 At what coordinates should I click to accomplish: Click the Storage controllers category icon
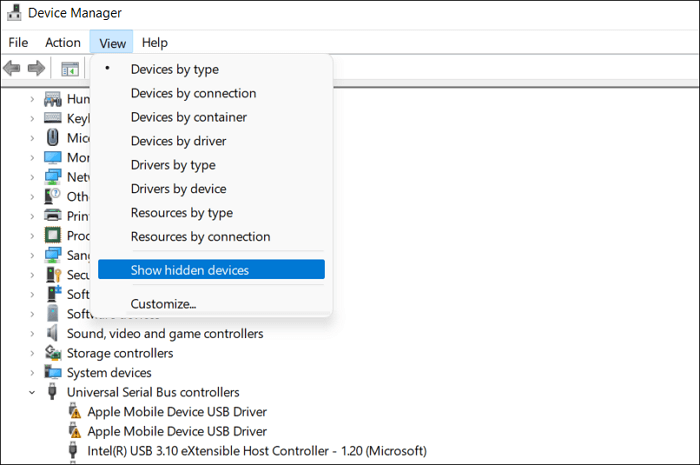53,353
